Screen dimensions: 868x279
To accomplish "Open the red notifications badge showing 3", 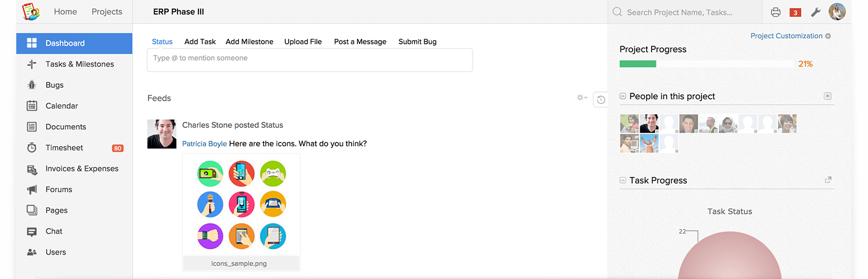I will click(795, 12).
